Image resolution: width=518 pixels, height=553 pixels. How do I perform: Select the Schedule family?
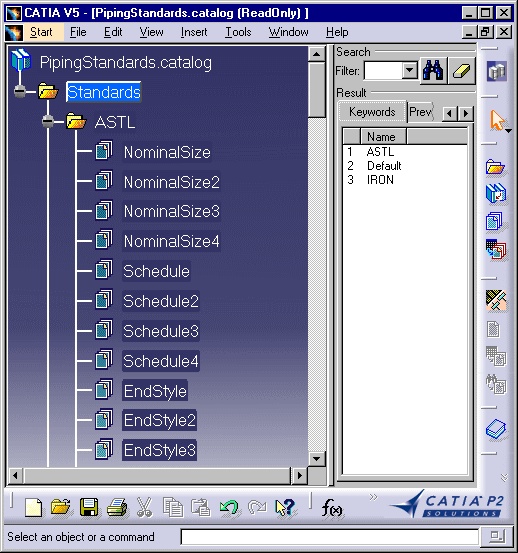coord(157,271)
